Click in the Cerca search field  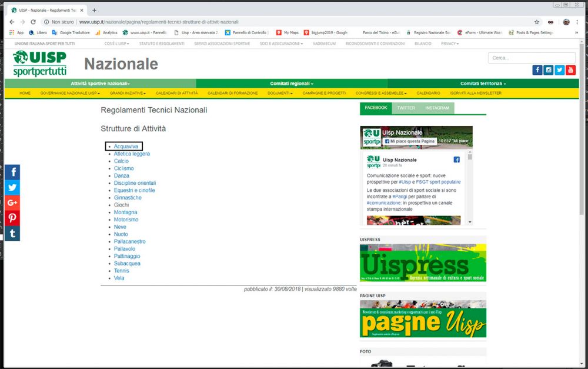point(532,58)
